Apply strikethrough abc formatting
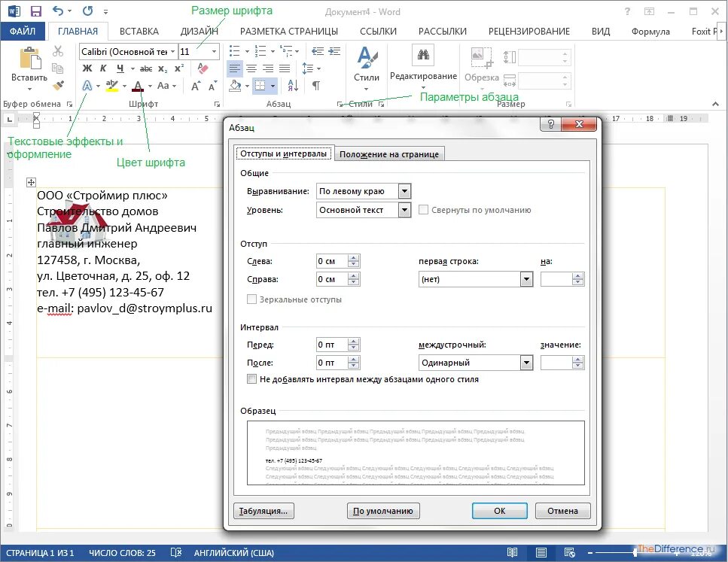The image size is (728, 562). coord(146,68)
